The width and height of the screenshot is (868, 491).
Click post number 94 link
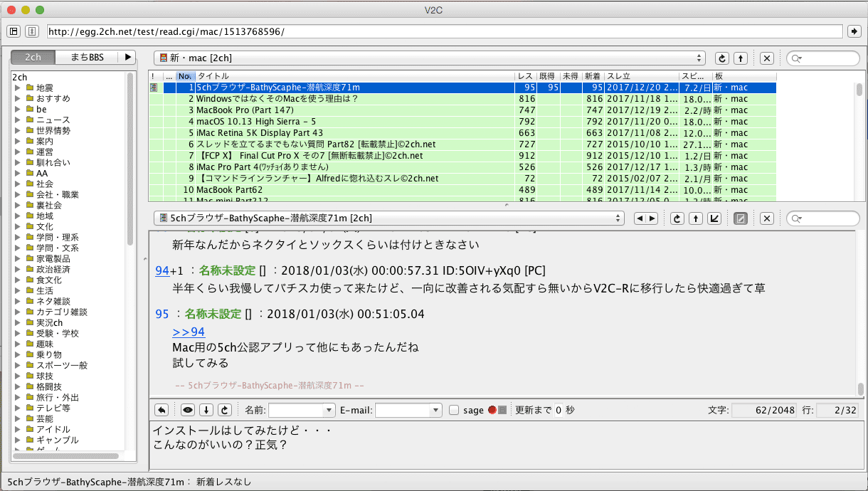pos(162,271)
